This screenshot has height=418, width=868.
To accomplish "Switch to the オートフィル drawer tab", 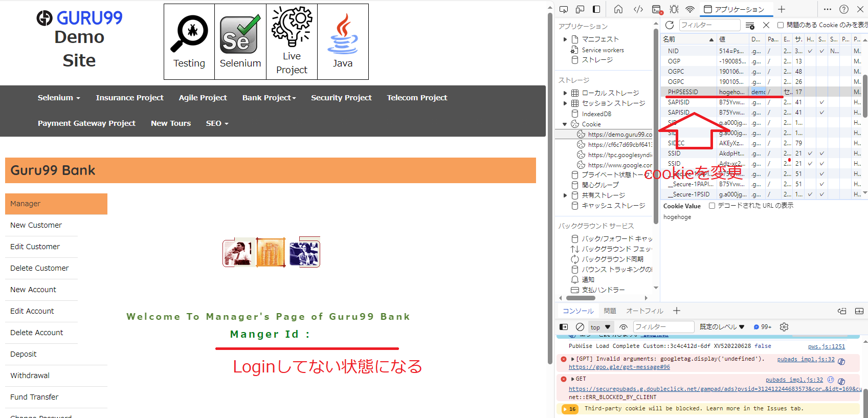I will (x=644, y=311).
